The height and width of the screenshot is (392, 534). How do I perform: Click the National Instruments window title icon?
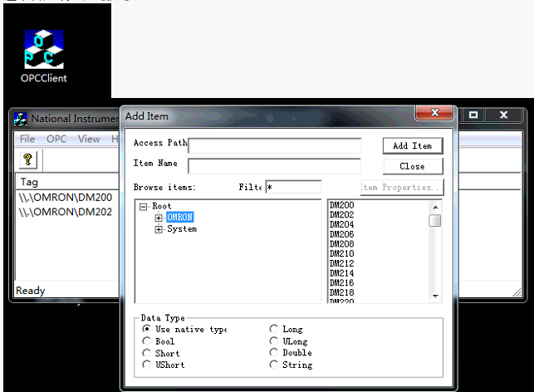point(20,118)
